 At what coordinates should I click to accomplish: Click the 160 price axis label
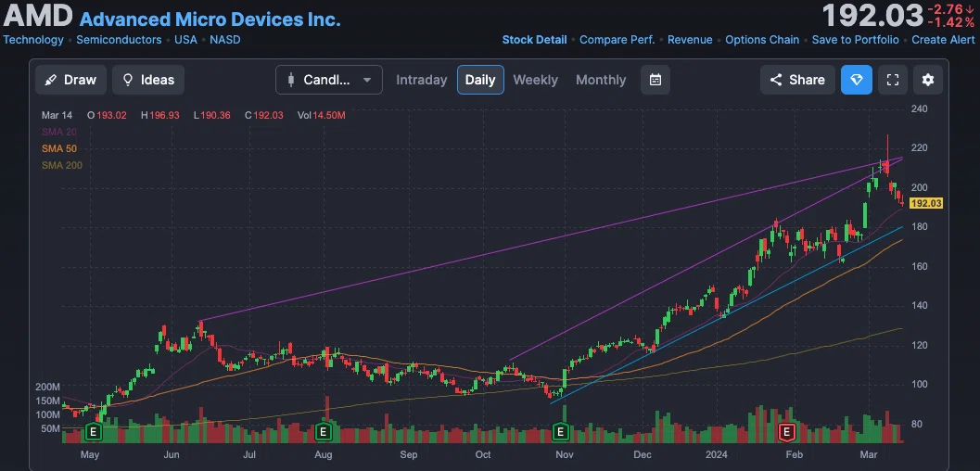point(920,267)
